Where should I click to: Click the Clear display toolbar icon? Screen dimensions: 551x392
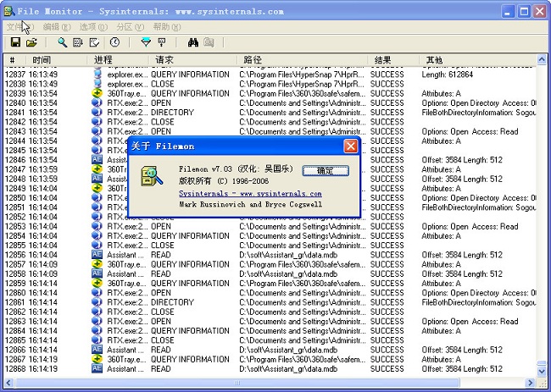tap(94, 42)
